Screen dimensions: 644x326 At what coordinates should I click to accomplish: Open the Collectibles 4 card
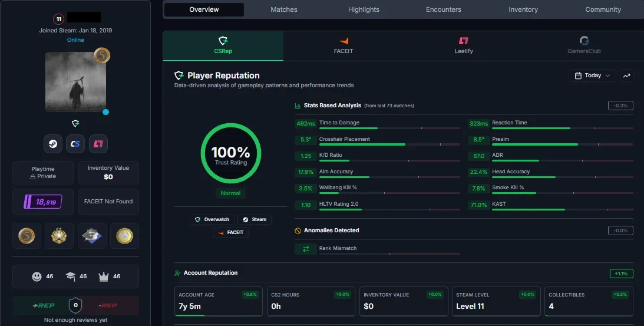(589, 302)
